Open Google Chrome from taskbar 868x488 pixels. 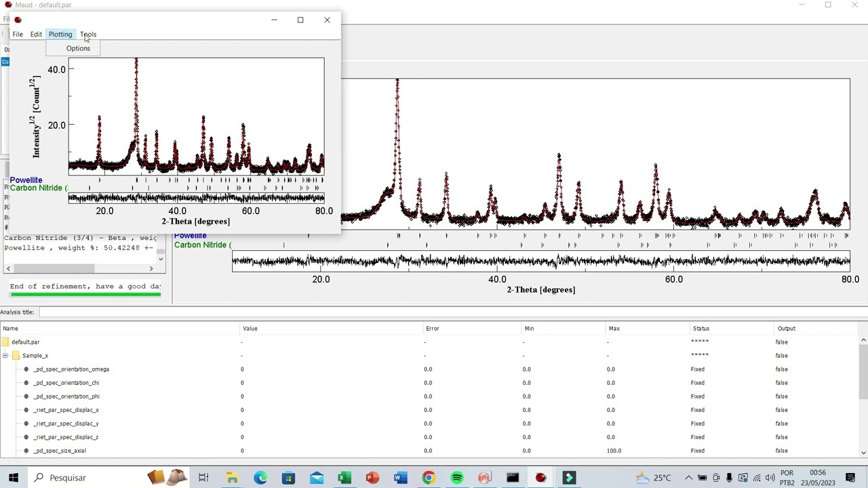pyautogui.click(x=429, y=478)
